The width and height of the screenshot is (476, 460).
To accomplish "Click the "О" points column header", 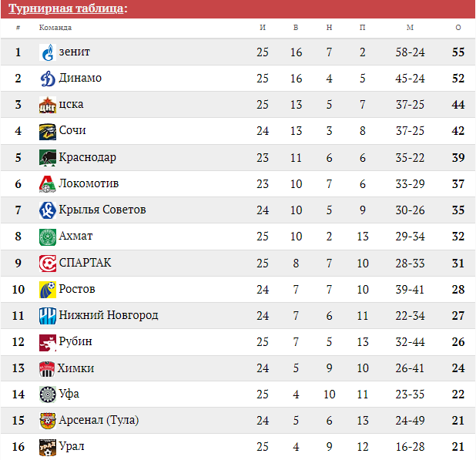I will (458, 28).
